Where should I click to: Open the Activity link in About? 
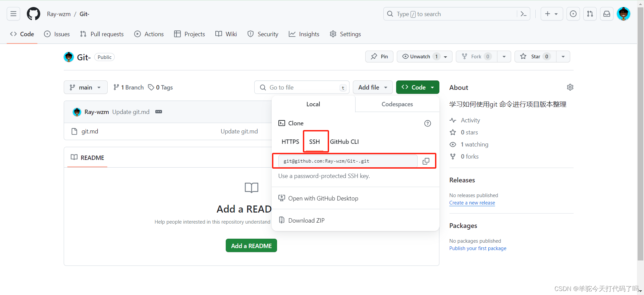[x=465, y=120]
